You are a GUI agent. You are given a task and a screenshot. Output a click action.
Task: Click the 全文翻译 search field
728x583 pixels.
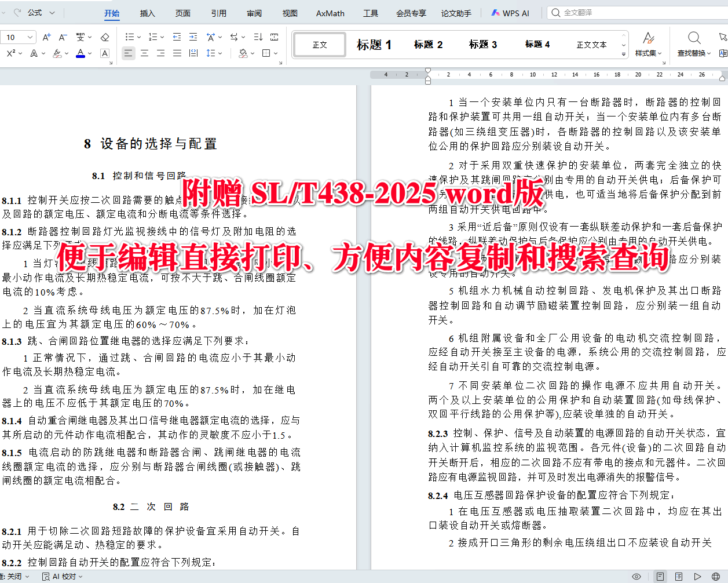637,13
